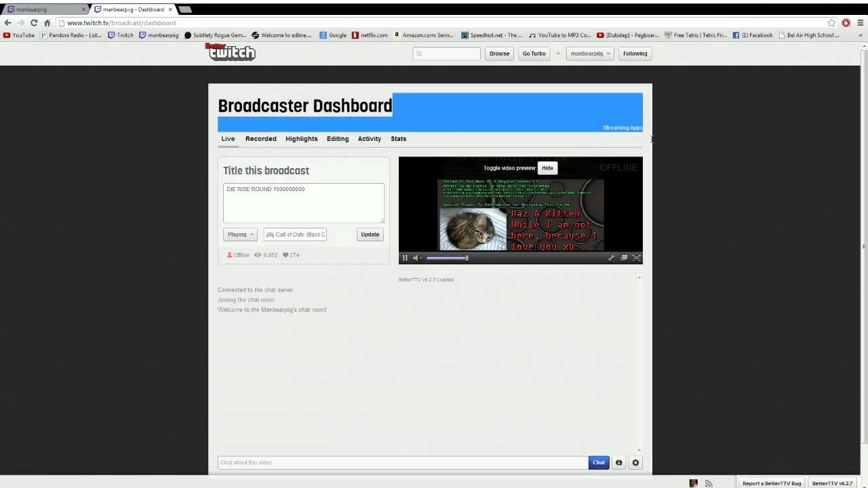
Task: Open the Playing status dropdown
Action: [x=240, y=235]
